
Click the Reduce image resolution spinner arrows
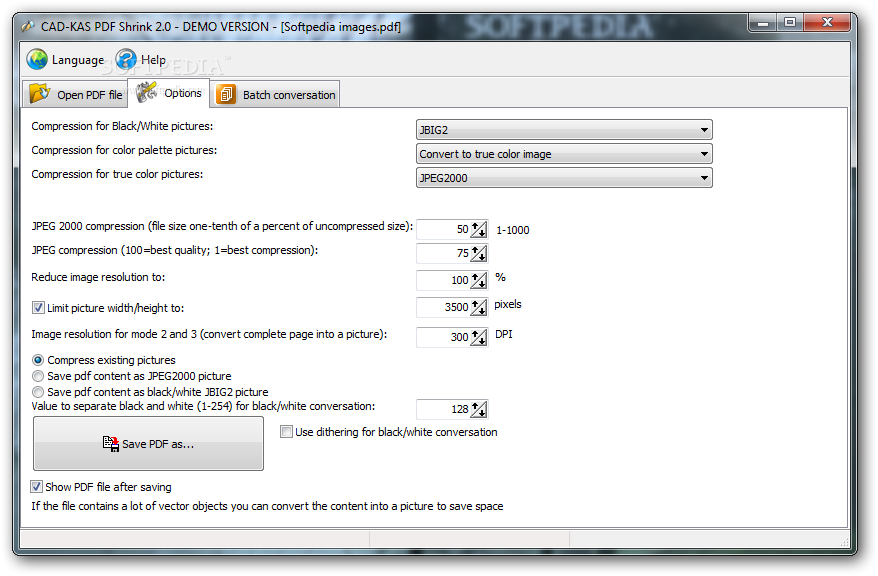click(479, 280)
